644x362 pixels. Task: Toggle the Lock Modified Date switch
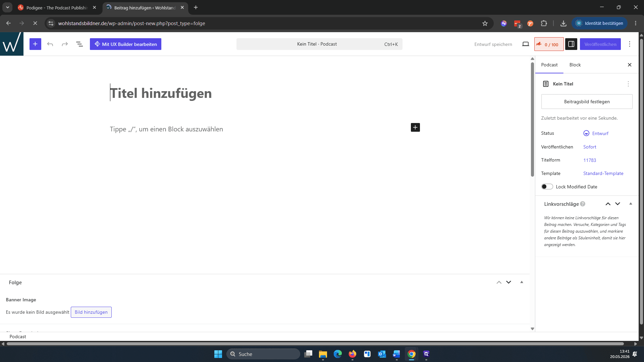tap(547, 187)
